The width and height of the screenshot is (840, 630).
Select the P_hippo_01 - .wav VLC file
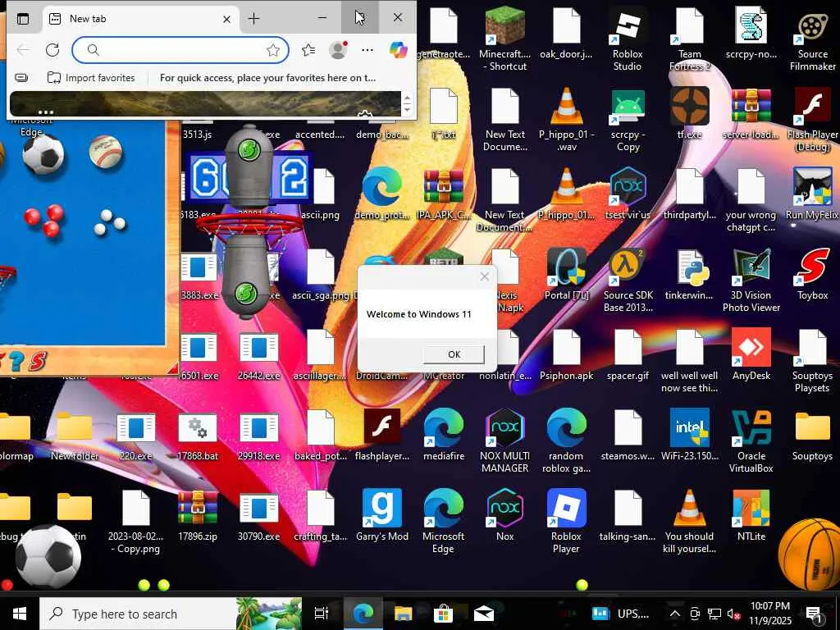pyautogui.click(x=566, y=120)
